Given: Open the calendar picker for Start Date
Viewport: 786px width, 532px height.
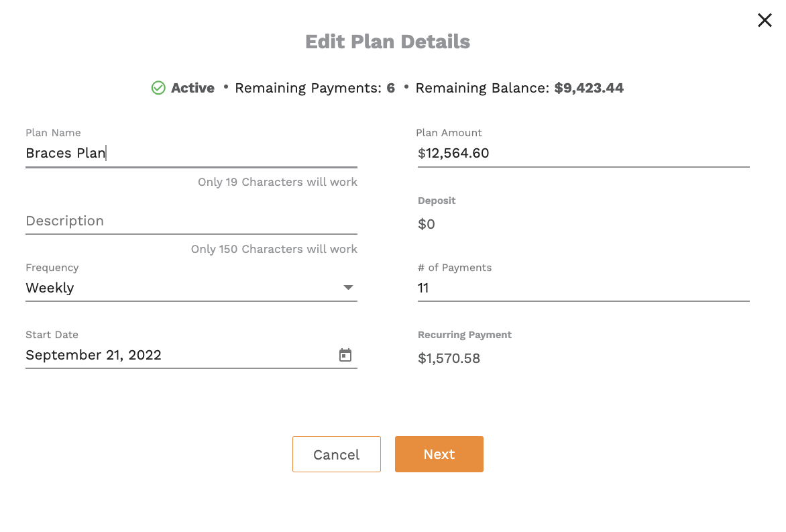Looking at the screenshot, I should click(345, 355).
